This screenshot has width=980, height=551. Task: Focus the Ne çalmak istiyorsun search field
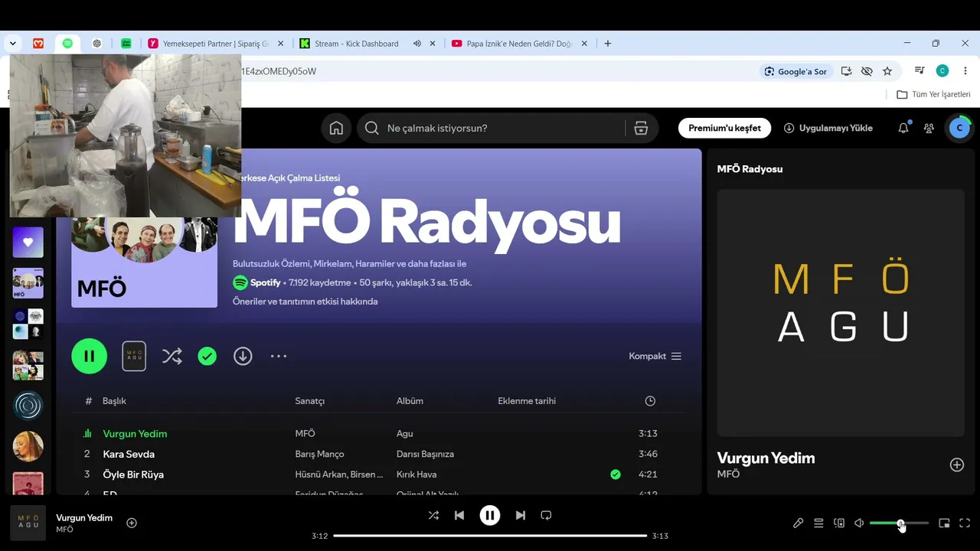pyautogui.click(x=490, y=128)
